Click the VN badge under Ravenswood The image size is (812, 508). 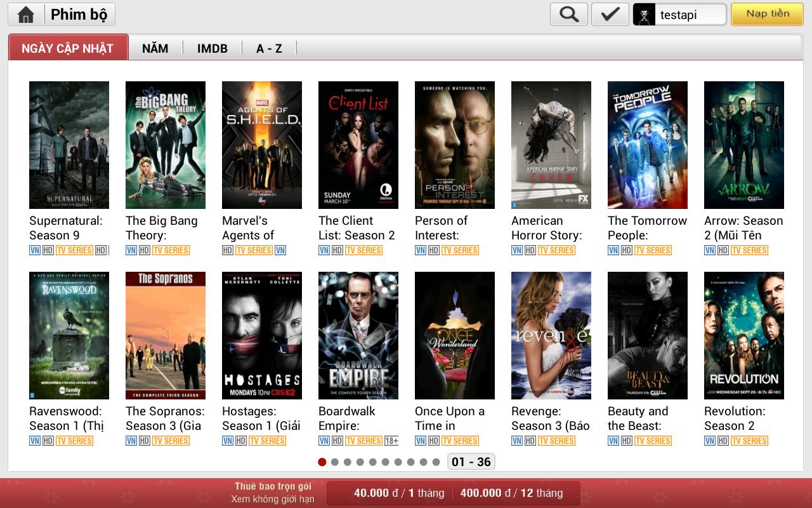35,441
